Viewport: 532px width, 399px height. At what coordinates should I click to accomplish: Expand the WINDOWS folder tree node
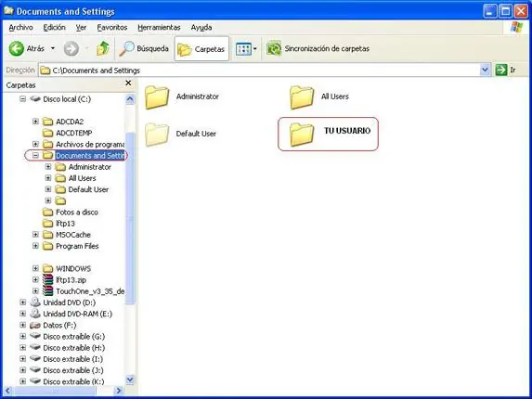35,268
